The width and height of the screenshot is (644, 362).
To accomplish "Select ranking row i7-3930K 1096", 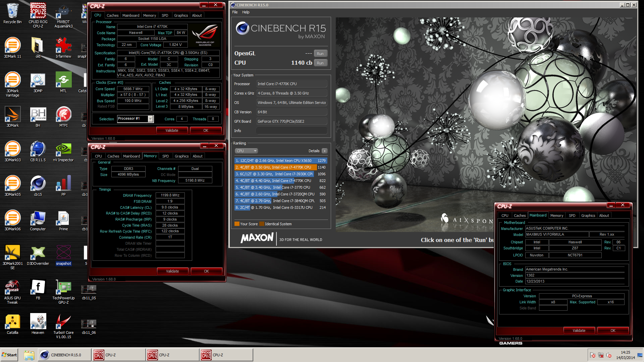I will [280, 174].
